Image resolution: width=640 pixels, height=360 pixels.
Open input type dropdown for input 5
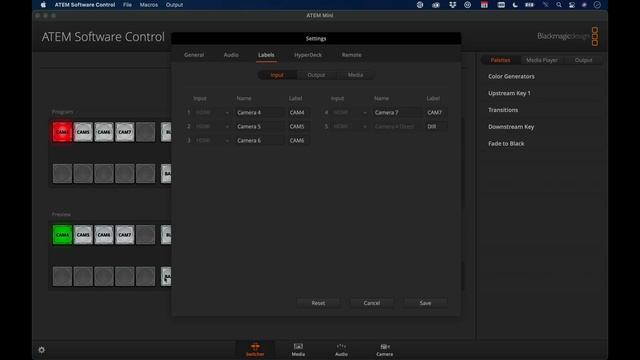tap(350, 126)
